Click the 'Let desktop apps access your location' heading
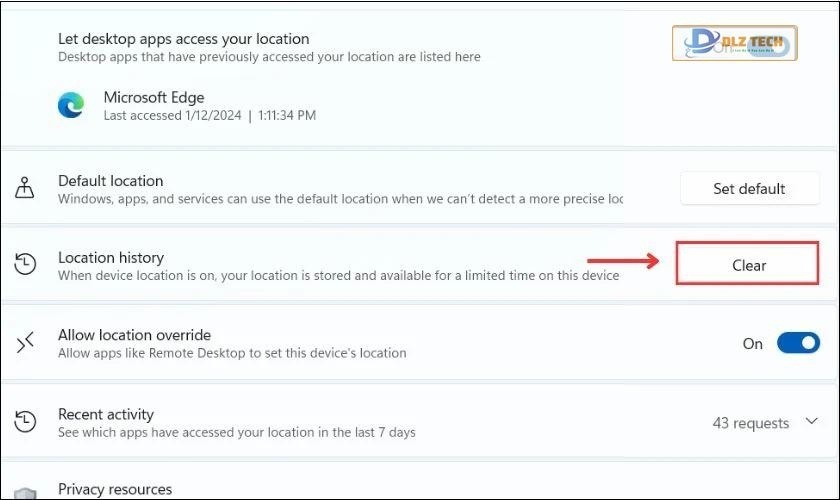Screen dimensions: 840x500 [x=183, y=39]
